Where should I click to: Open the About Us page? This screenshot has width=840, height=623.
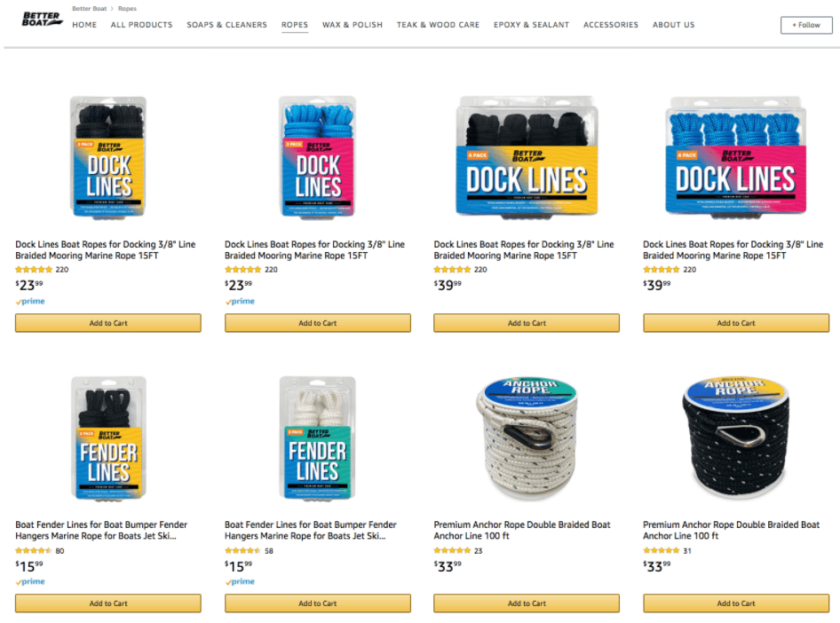coord(673,25)
